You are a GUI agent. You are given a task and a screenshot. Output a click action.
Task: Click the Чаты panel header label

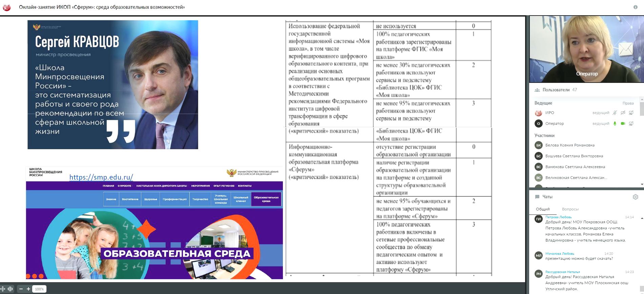click(547, 197)
